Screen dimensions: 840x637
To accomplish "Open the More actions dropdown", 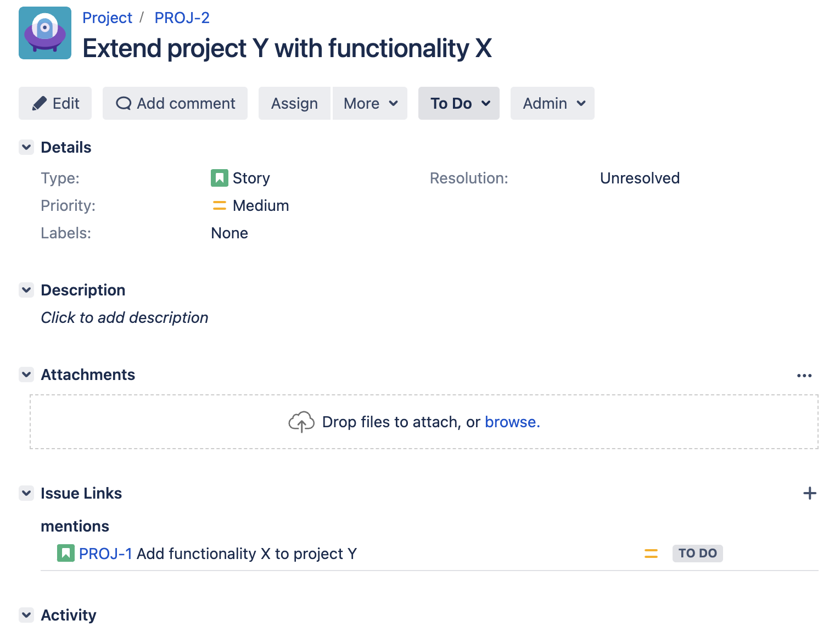I will click(x=370, y=103).
